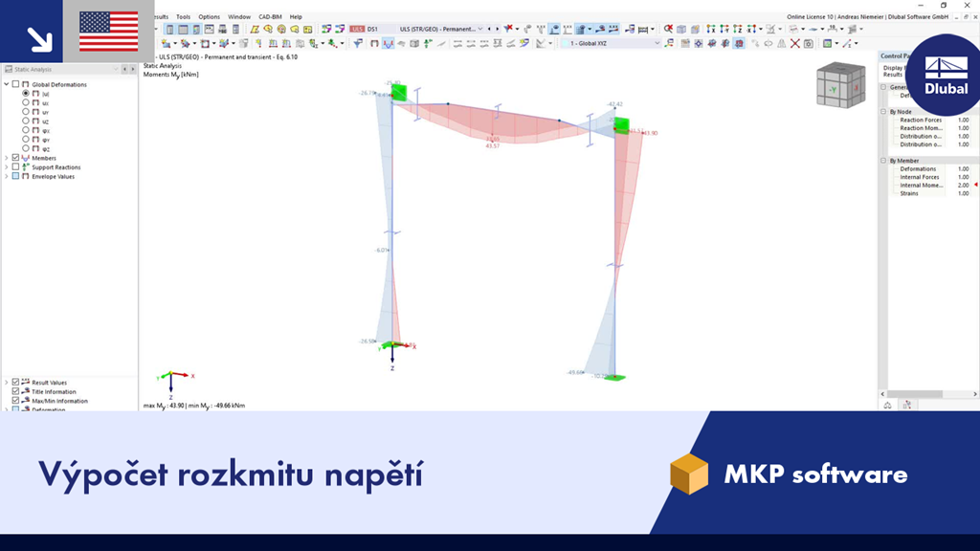
Task: Toggle the Envelope Values checkbox
Action: click(x=15, y=177)
